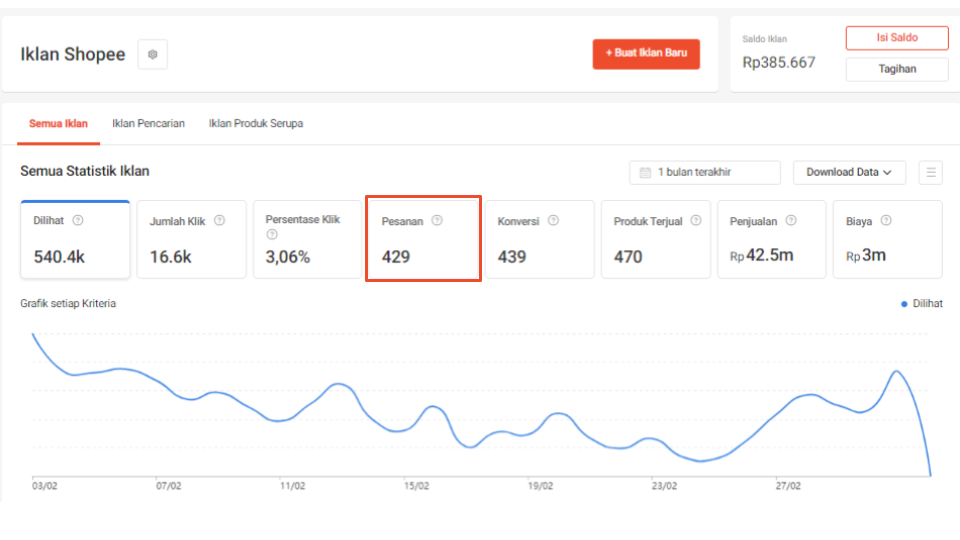Viewport: 960px width, 540px height.
Task: Click the help icon next to Konversi
Action: click(x=553, y=220)
